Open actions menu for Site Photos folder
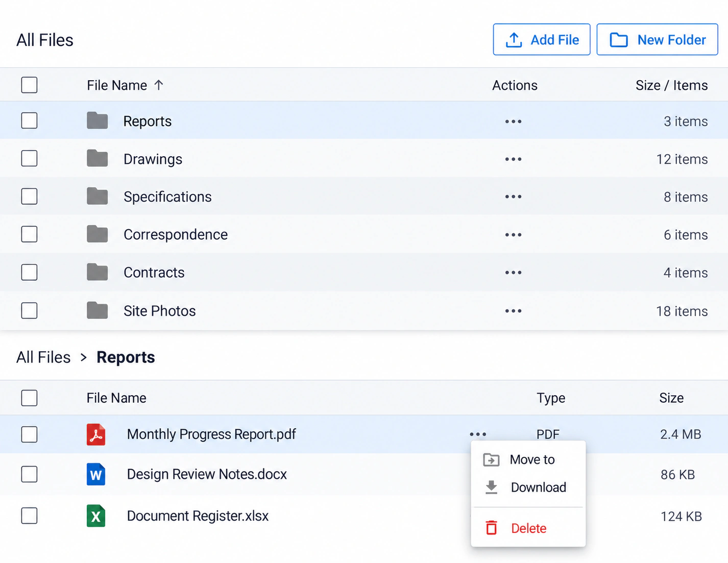 tap(513, 311)
